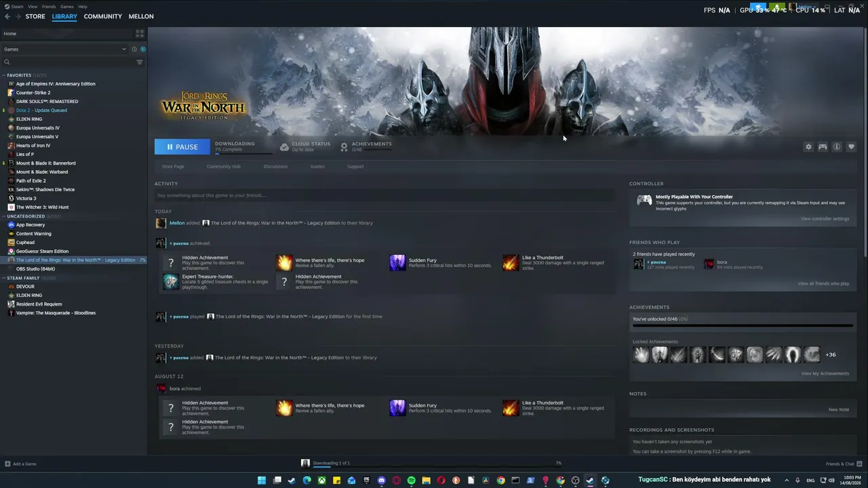Switch to the Store tab
Viewport: 868px width, 488px height.
click(35, 16)
